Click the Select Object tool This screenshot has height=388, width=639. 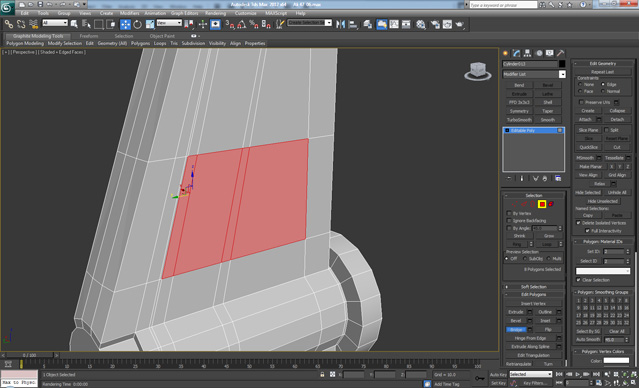point(74,24)
